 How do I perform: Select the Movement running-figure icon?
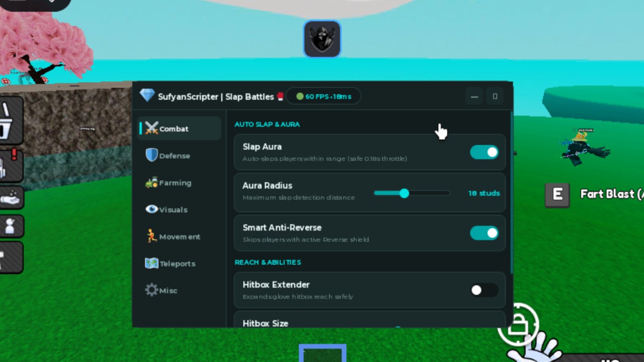pyautogui.click(x=151, y=236)
